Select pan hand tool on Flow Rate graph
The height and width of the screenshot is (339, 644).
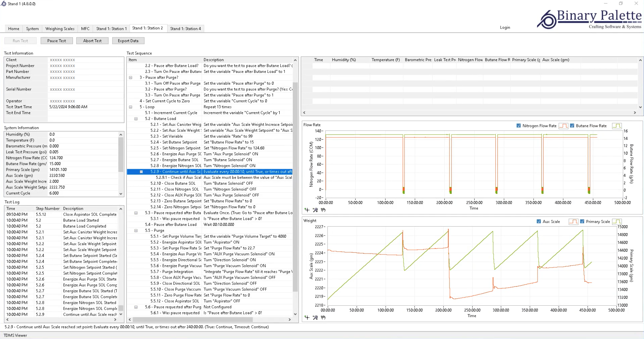pyautogui.click(x=323, y=210)
